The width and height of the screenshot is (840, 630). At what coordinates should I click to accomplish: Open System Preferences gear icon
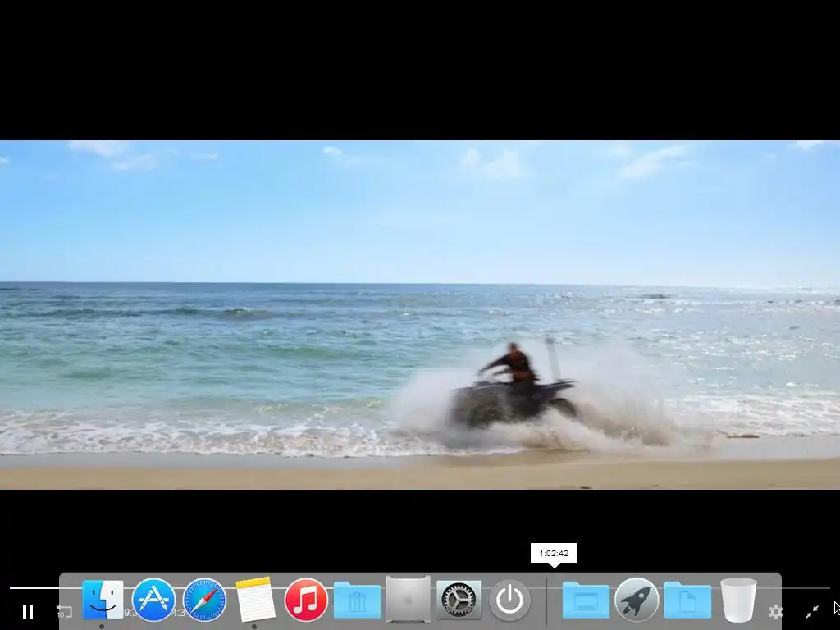pos(459,600)
